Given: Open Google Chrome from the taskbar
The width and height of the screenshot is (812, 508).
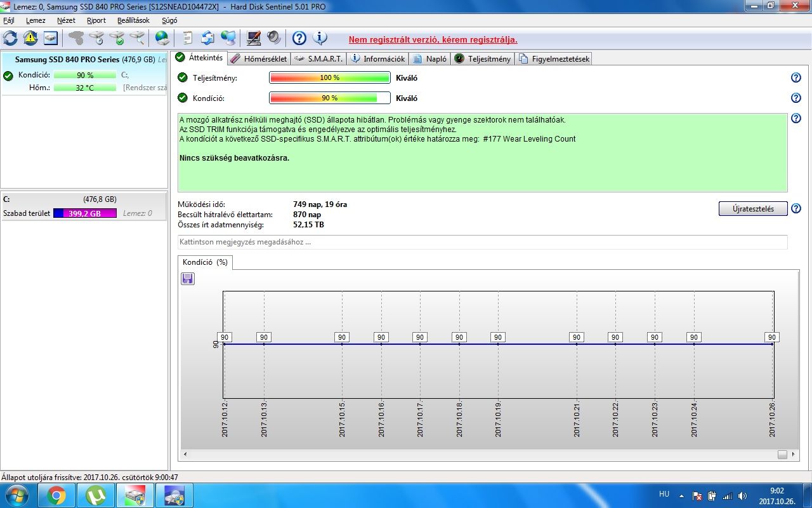Looking at the screenshot, I should [x=56, y=495].
